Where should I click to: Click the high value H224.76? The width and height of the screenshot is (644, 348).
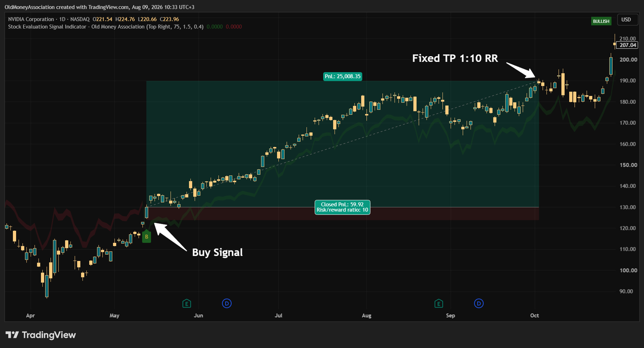pyautogui.click(x=125, y=19)
